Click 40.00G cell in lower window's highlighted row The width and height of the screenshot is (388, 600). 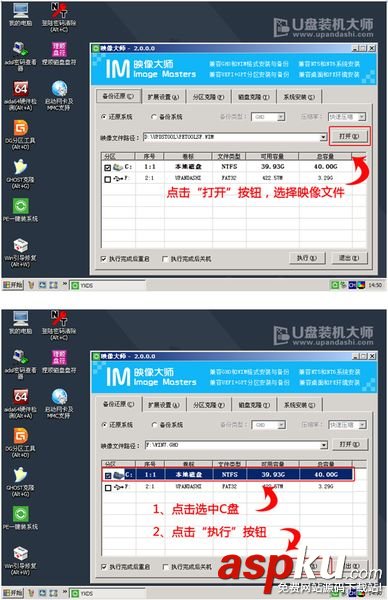[326, 474]
